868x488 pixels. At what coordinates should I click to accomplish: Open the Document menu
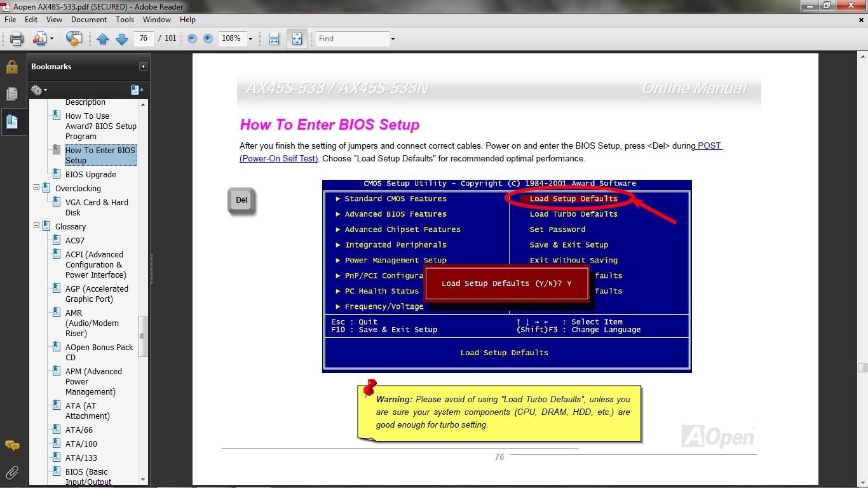89,20
